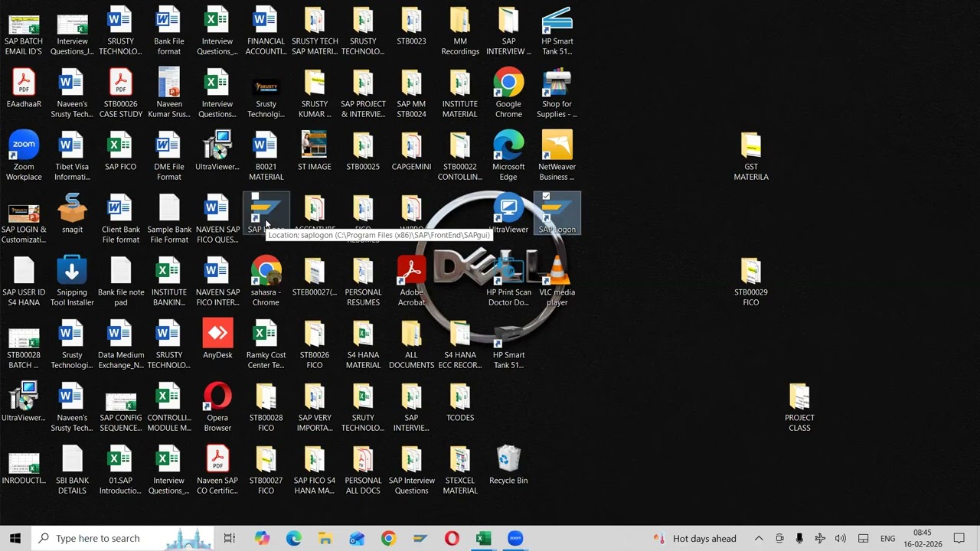Open Adobe Acrobat desktop shortcut
Image resolution: width=980 pixels, height=551 pixels.
411,282
